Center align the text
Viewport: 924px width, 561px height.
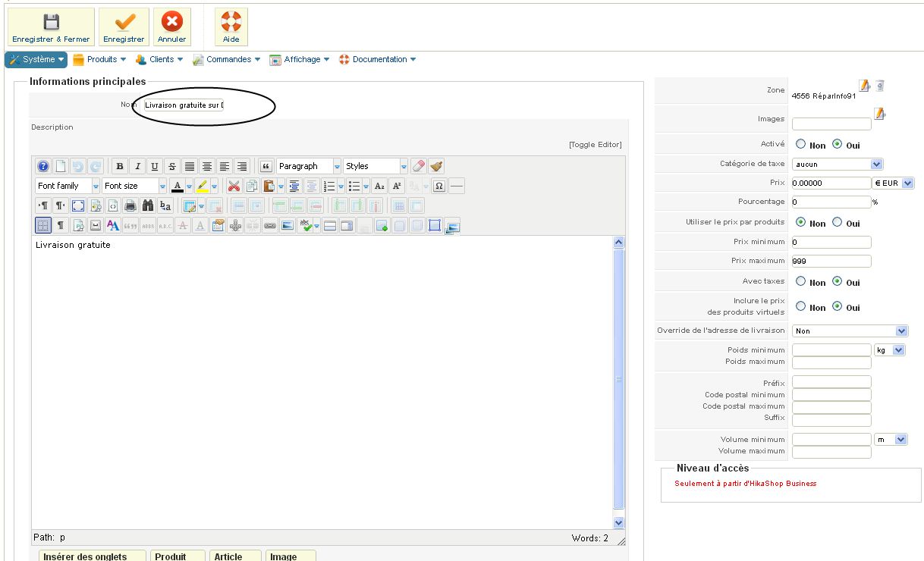(207, 166)
